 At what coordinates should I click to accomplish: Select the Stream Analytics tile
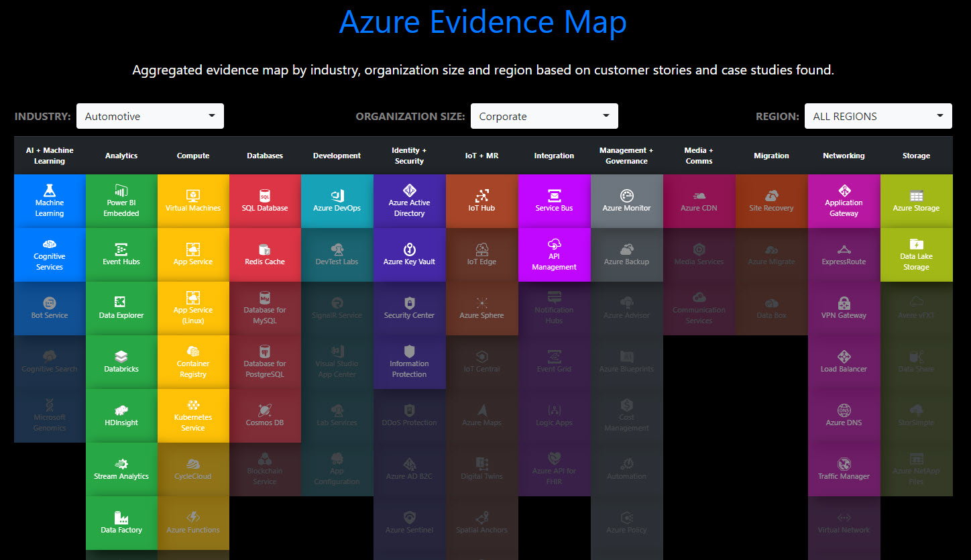(x=121, y=469)
